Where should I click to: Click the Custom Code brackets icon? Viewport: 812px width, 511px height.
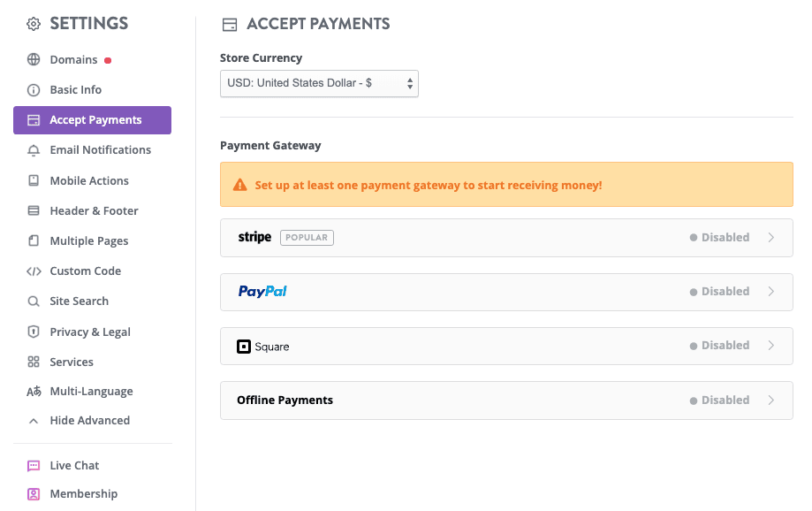pos(34,271)
